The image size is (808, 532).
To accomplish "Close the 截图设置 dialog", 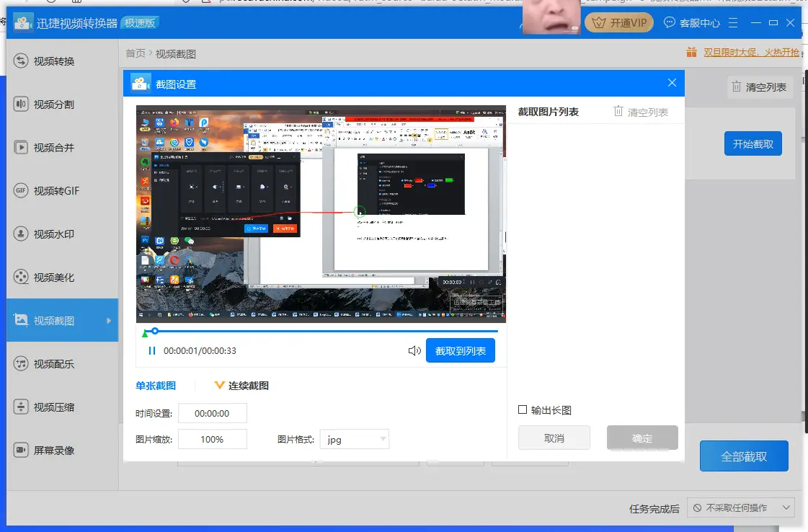I will point(672,83).
